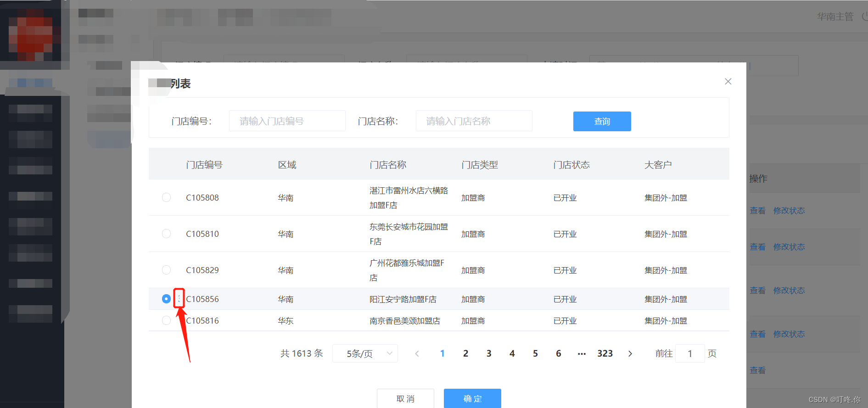Image resolution: width=868 pixels, height=408 pixels.
Task: Click store name 阳江安宁路加盟F店
Action: 403,299
